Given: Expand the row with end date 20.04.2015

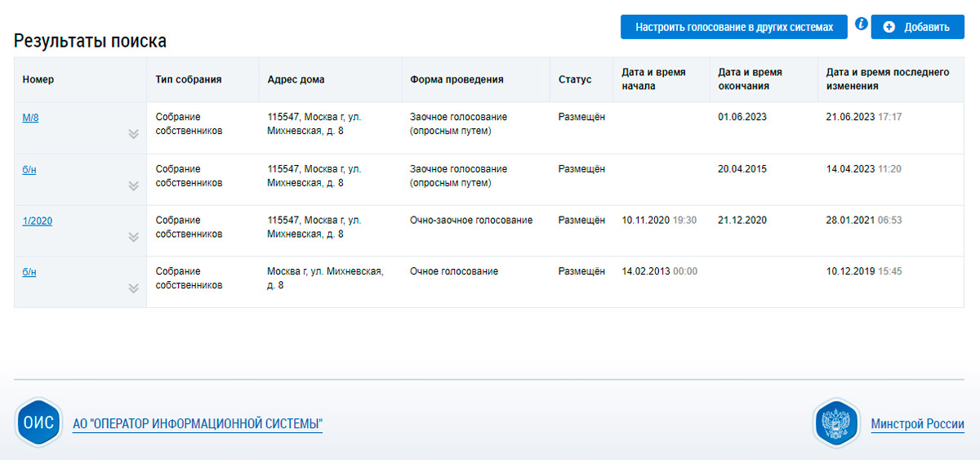Looking at the screenshot, I should pos(133,185).
